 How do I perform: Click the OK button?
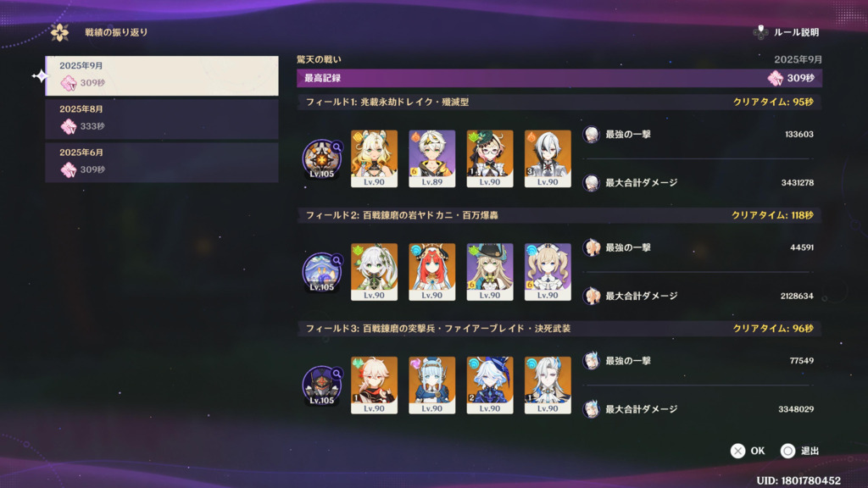pos(748,451)
